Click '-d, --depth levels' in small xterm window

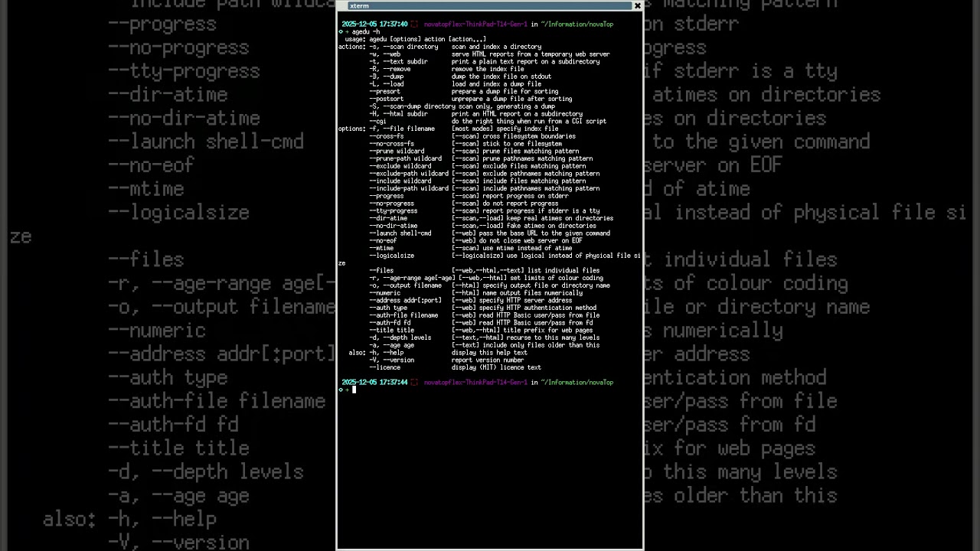pyautogui.click(x=400, y=337)
